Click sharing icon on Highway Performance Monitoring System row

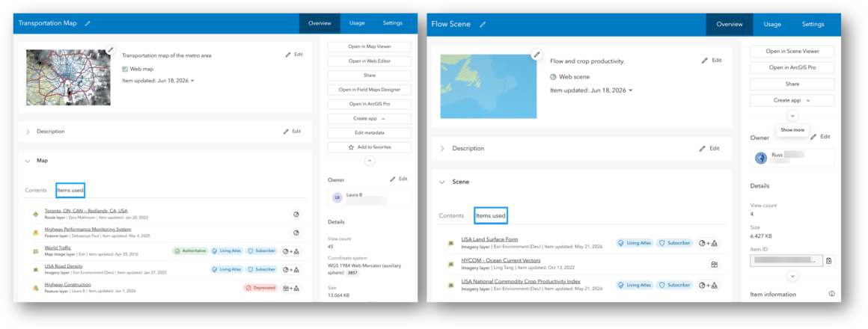pos(296,233)
